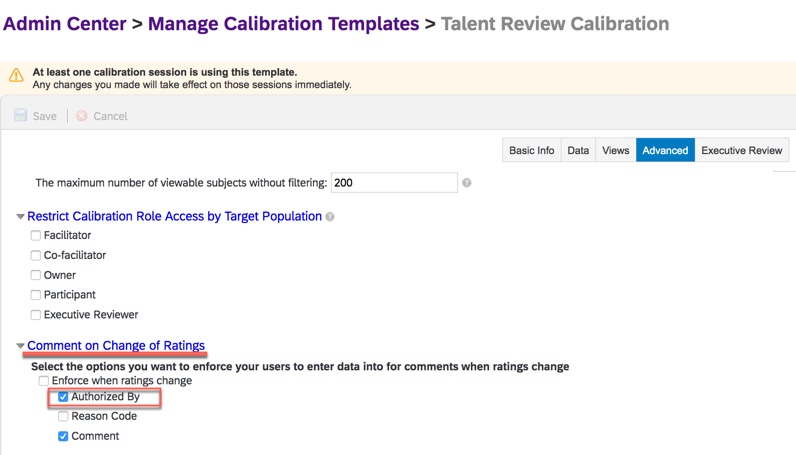Image resolution: width=796 pixels, height=455 pixels.
Task: Enable the Reason Code checkbox
Action: pyautogui.click(x=64, y=416)
